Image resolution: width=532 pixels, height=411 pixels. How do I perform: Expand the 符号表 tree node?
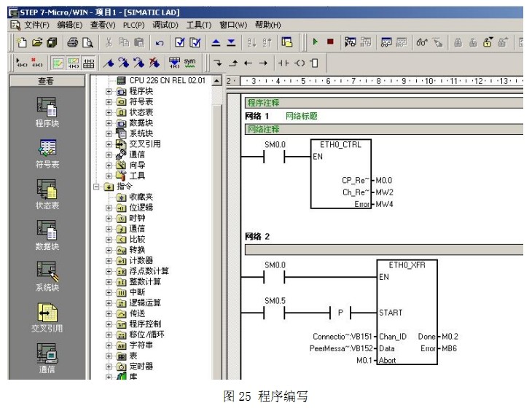109,102
